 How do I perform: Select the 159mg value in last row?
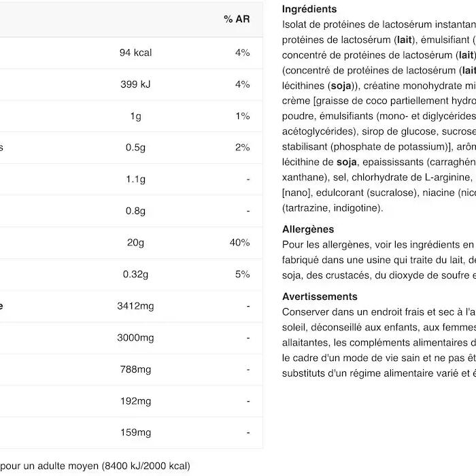(135, 432)
